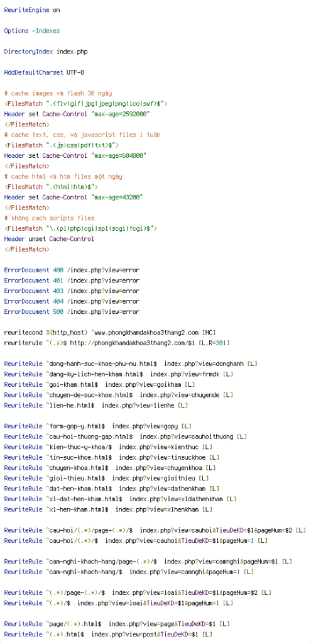Click comment about css and javascript files
The height and width of the screenshot is (644, 311).
pos(82,135)
